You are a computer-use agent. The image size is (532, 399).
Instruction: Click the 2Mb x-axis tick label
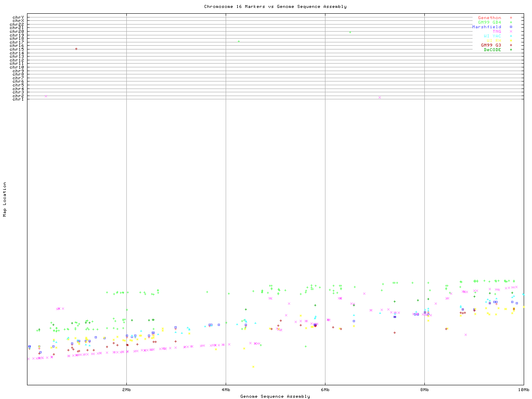126,390
